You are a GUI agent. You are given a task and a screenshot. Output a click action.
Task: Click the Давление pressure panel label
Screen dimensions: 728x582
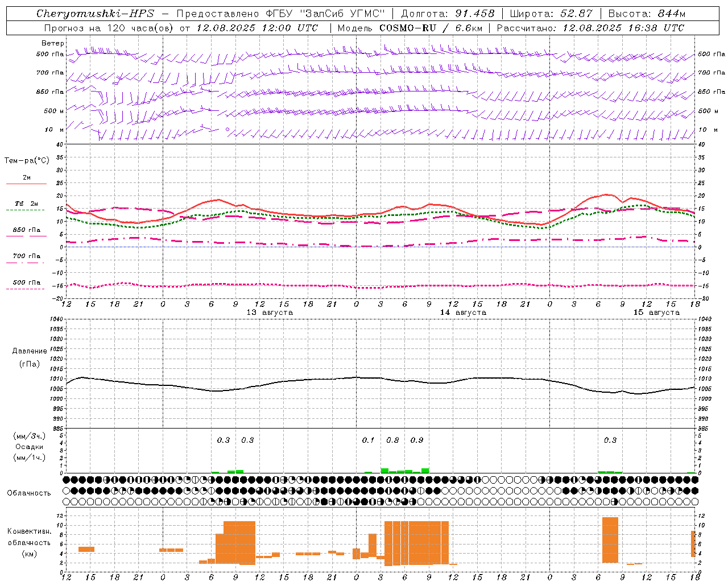pyautogui.click(x=30, y=351)
